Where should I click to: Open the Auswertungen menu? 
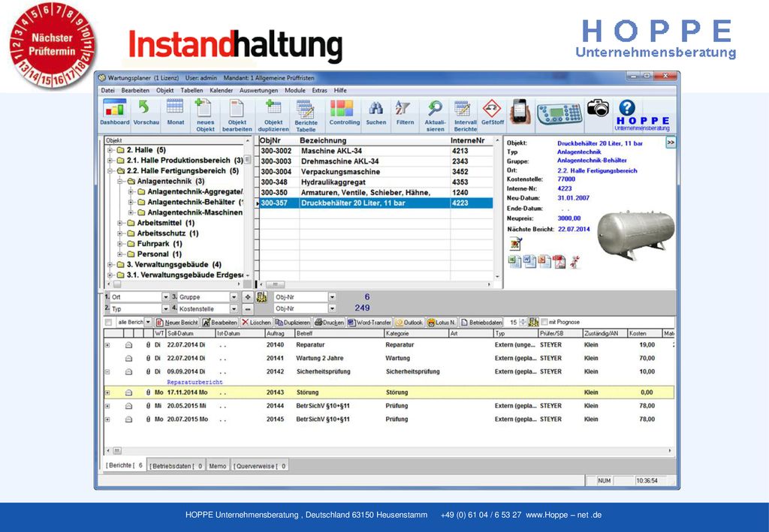pos(258,91)
